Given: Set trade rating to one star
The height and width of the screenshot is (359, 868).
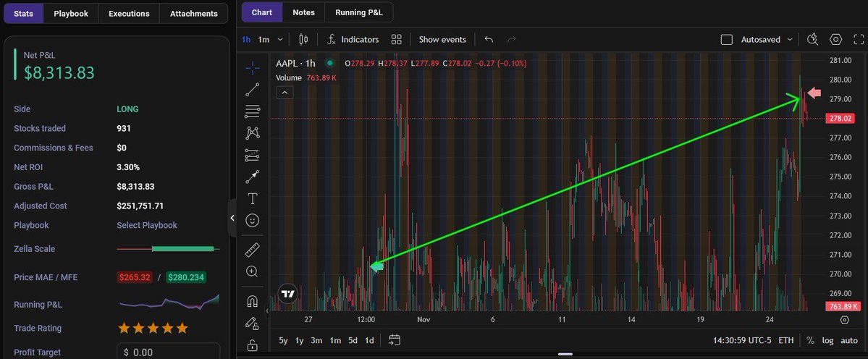Looking at the screenshot, I should click(x=124, y=328).
